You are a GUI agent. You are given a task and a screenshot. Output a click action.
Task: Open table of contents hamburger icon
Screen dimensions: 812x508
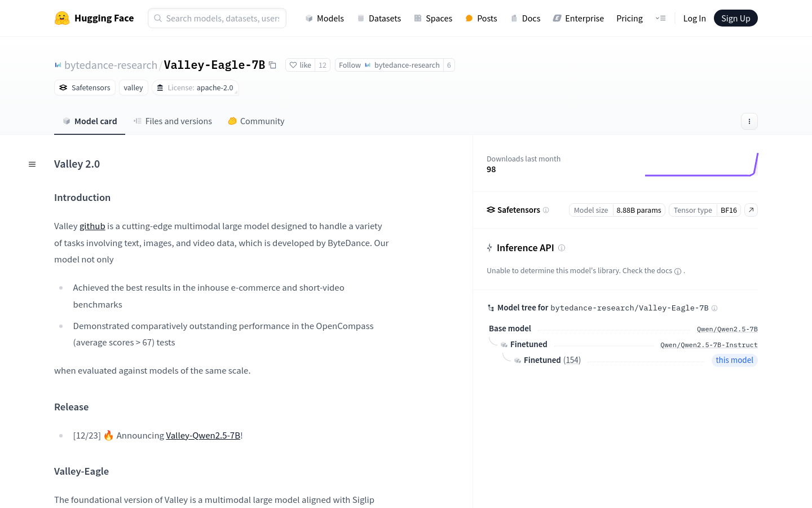(x=32, y=164)
